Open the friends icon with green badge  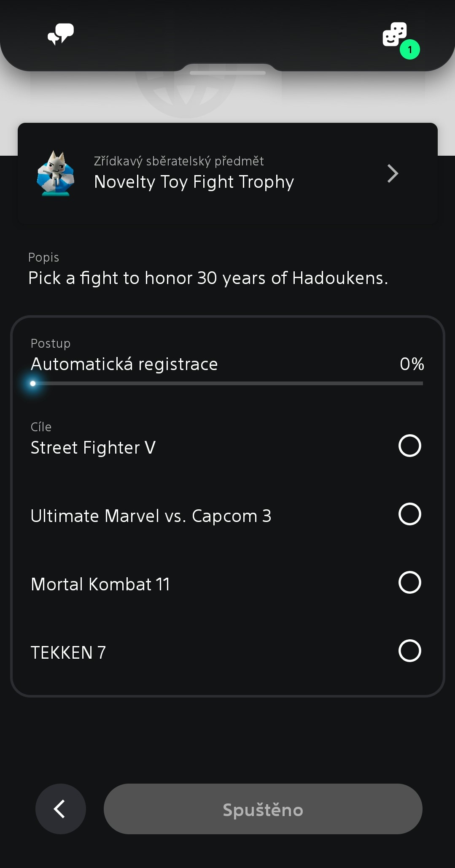(395, 34)
